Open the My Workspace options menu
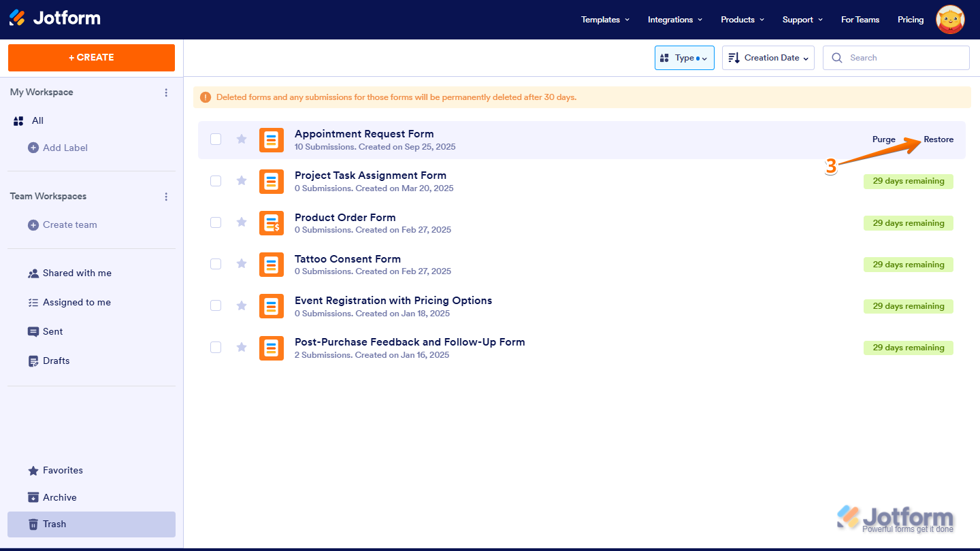This screenshot has width=980, height=551. [166, 93]
